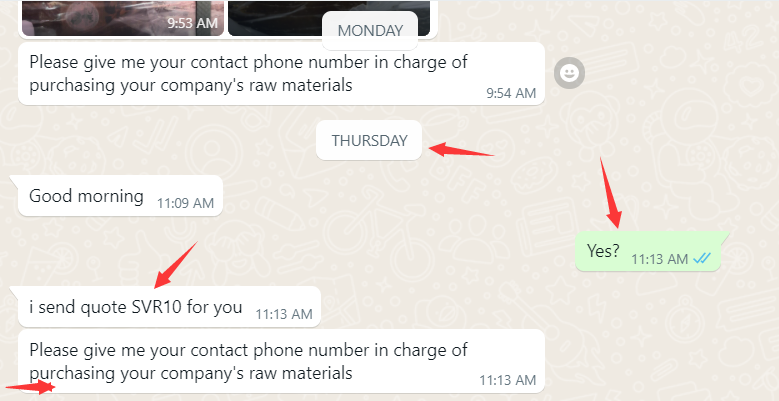Click the 11:13 AM timestamp on bottom message
The height and width of the screenshot is (401, 779).
click(x=508, y=380)
